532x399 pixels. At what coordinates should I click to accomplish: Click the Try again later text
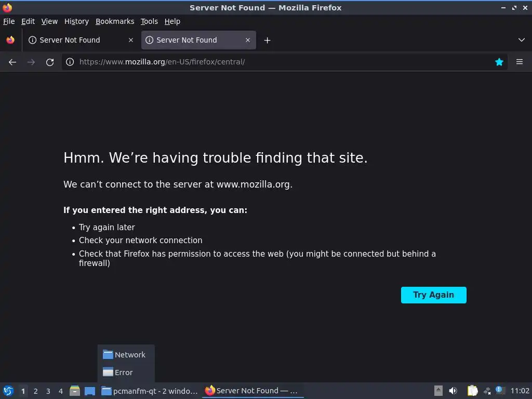tap(107, 228)
